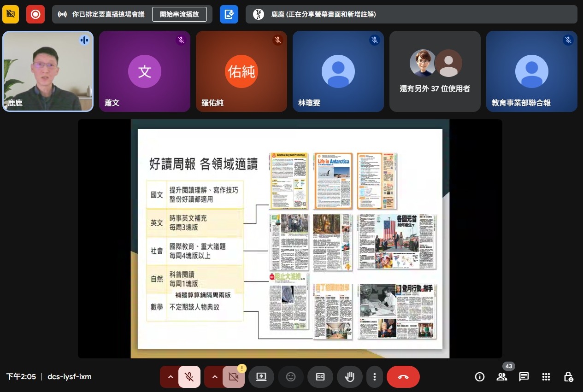583x392 pixels.
Task: Start presenting your screen
Action: pos(261,377)
